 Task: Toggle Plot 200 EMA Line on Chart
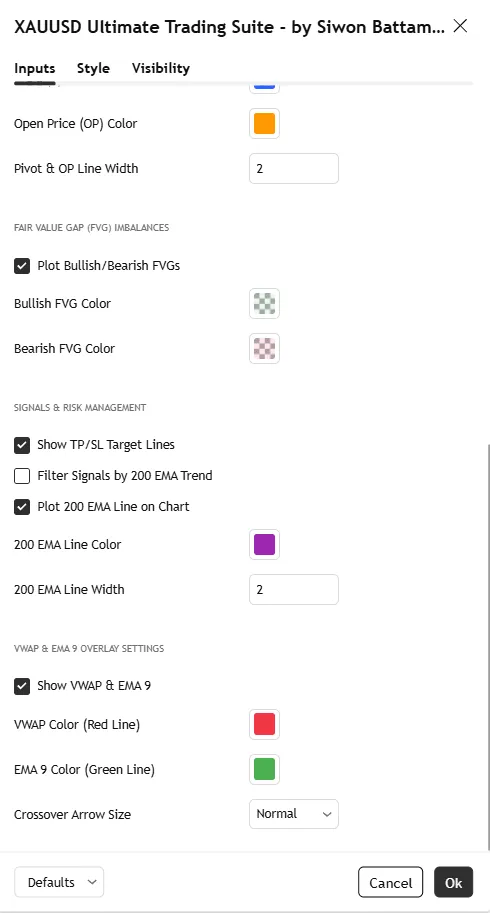(22, 507)
